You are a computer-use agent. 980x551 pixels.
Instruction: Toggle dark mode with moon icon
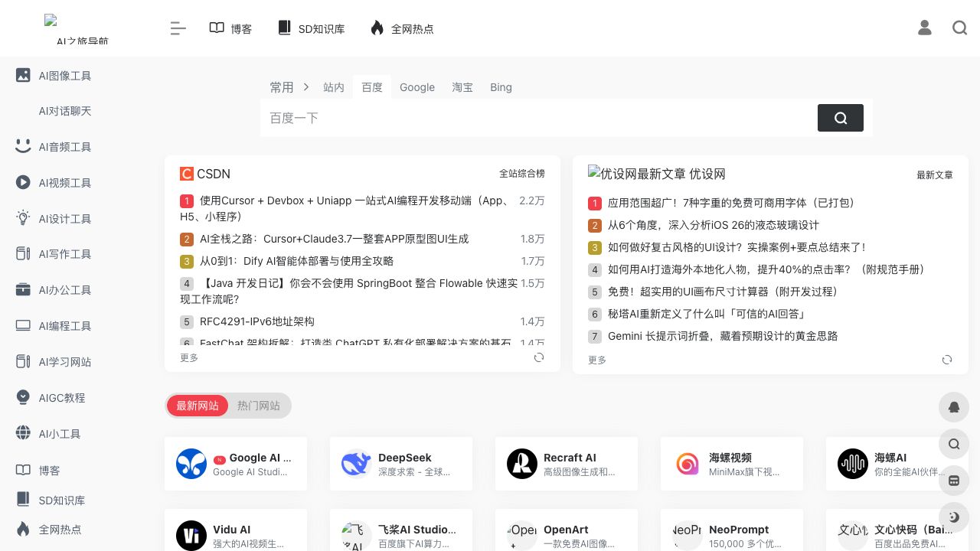954,517
